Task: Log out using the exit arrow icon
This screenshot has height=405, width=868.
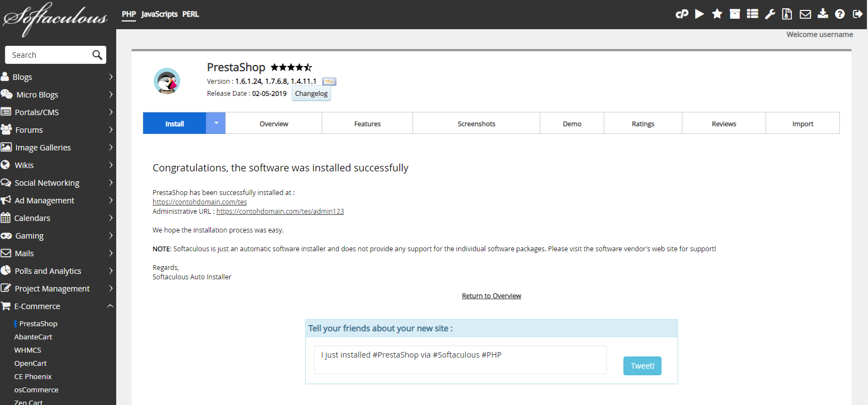Action: tap(858, 14)
